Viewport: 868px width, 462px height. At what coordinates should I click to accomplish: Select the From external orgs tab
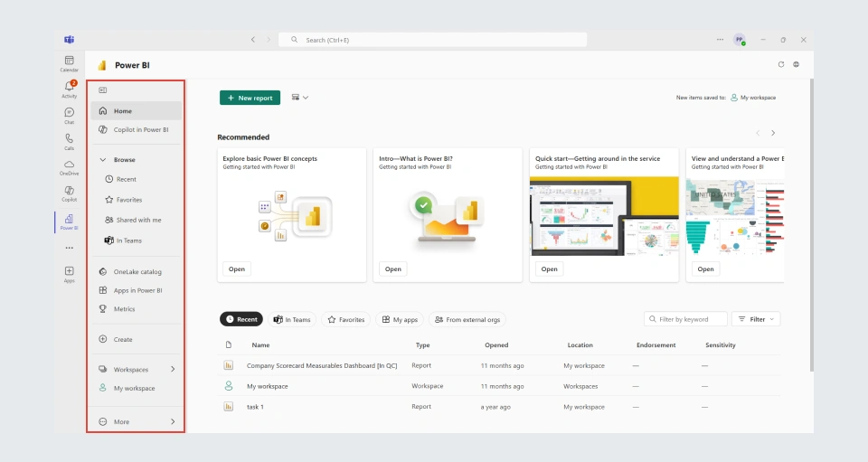[x=467, y=319]
